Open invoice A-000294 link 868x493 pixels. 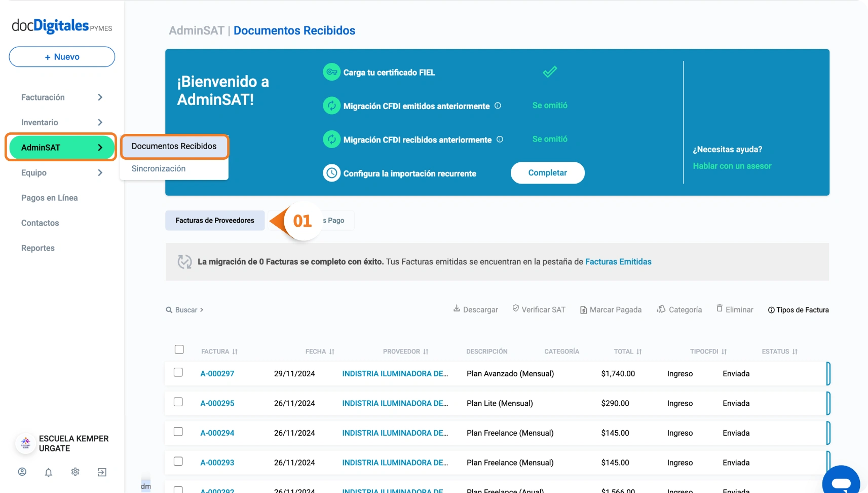(x=217, y=433)
